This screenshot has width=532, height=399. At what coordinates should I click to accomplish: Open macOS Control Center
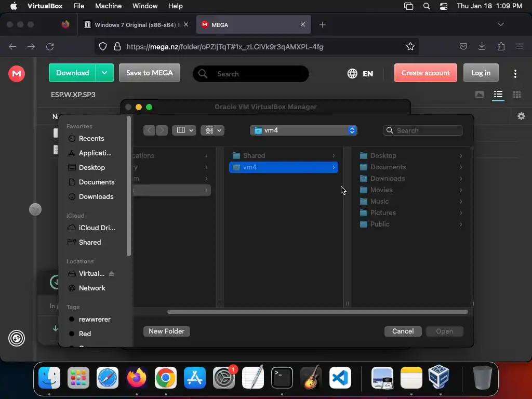[x=444, y=6]
